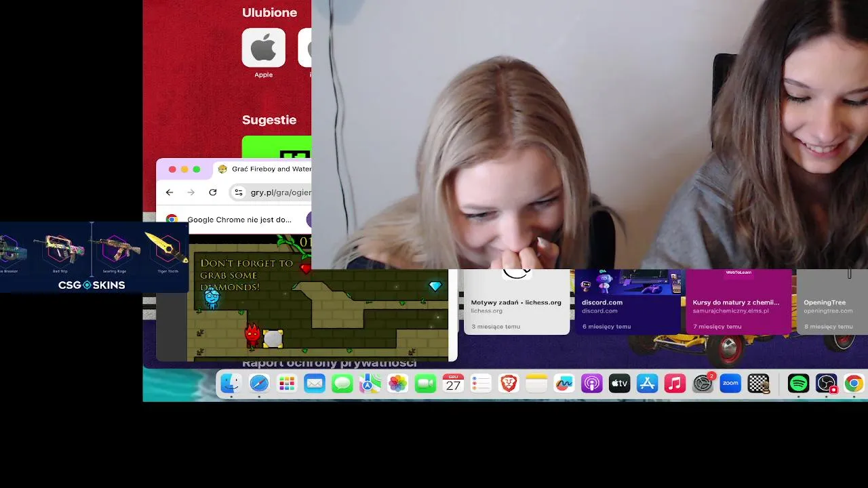Open the App Store from the Dock
The image size is (868, 488).
647,384
